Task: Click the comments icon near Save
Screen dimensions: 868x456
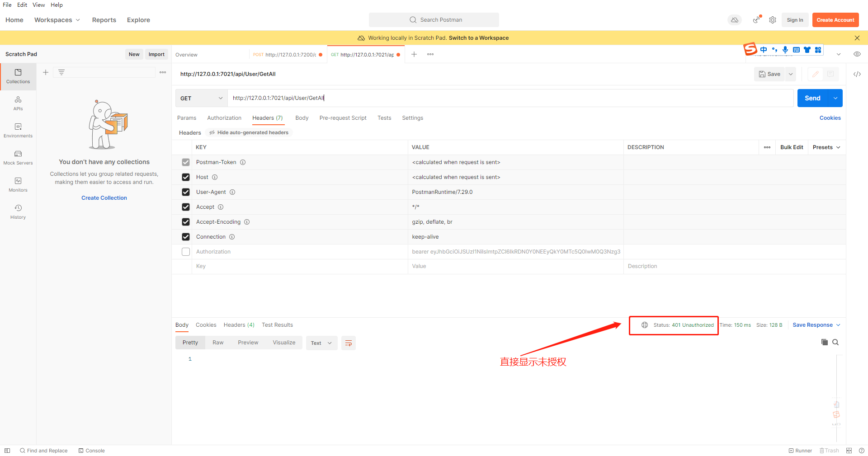Action: (x=830, y=74)
